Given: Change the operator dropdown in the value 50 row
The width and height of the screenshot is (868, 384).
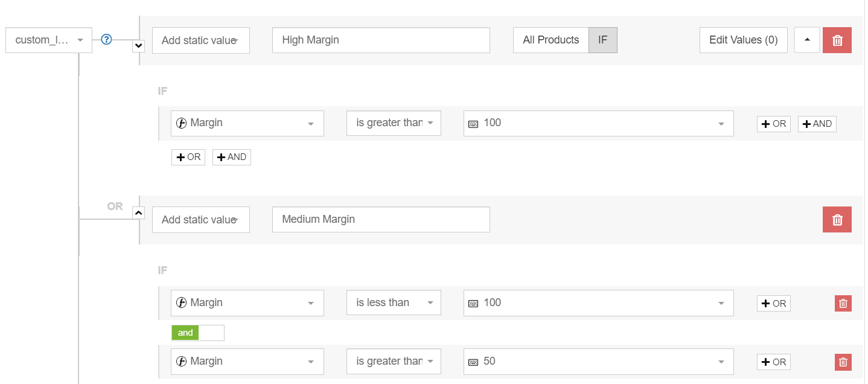Looking at the screenshot, I should 394,362.
